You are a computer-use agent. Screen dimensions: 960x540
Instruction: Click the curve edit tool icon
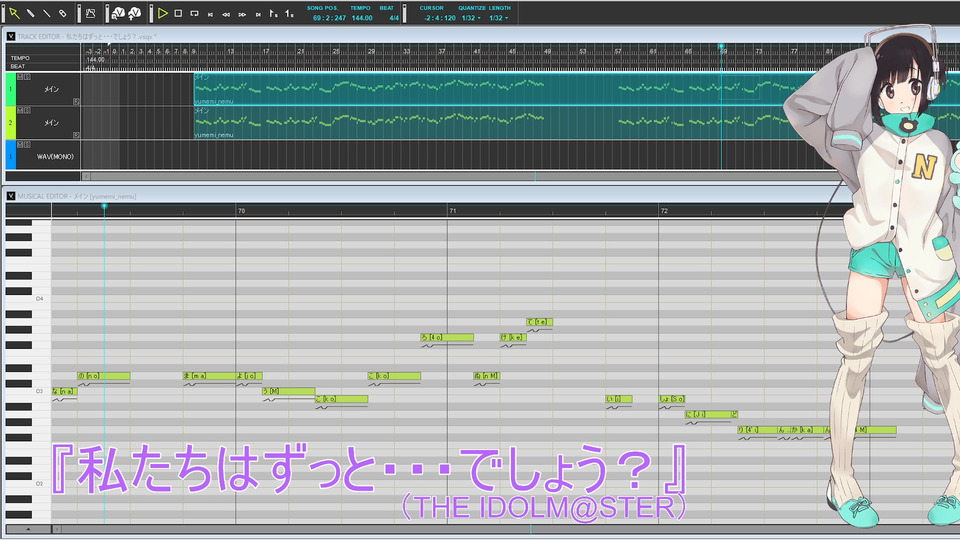tap(91, 13)
